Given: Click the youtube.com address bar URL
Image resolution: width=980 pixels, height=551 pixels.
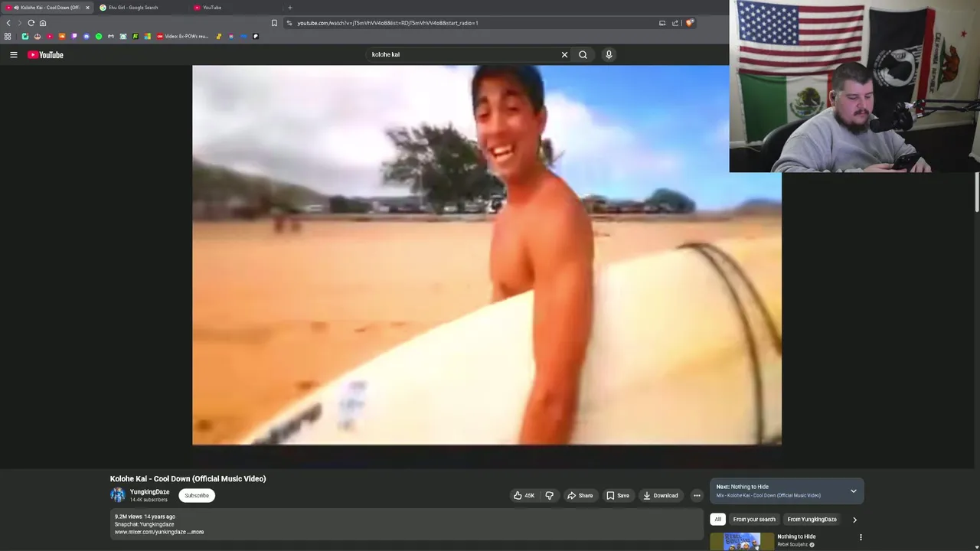Looking at the screenshot, I should tap(387, 23).
